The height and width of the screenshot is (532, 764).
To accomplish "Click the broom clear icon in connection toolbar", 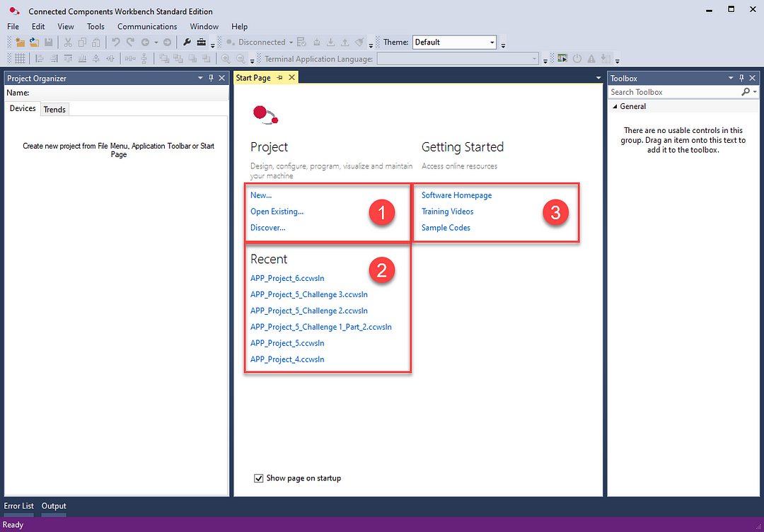I will (x=359, y=42).
